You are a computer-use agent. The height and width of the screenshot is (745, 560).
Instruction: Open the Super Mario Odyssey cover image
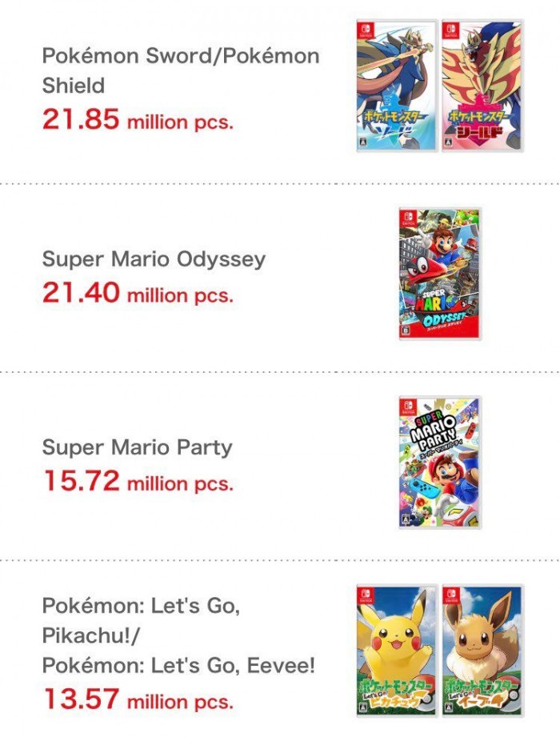click(x=440, y=274)
